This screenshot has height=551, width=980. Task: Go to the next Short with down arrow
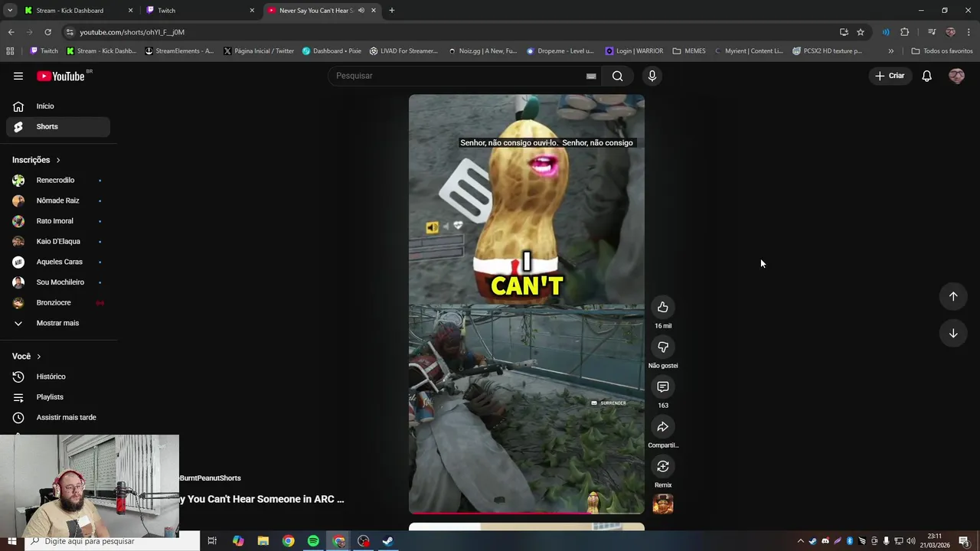(953, 333)
